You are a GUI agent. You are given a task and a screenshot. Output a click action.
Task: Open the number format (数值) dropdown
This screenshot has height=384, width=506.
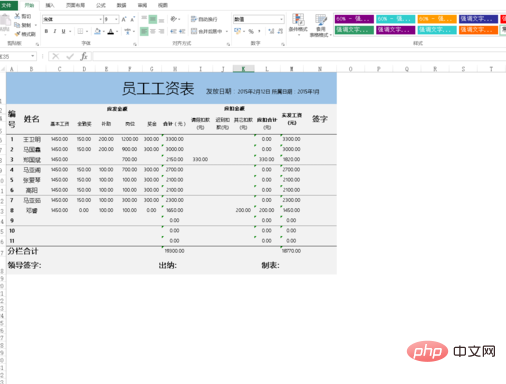pyautogui.click(x=282, y=19)
